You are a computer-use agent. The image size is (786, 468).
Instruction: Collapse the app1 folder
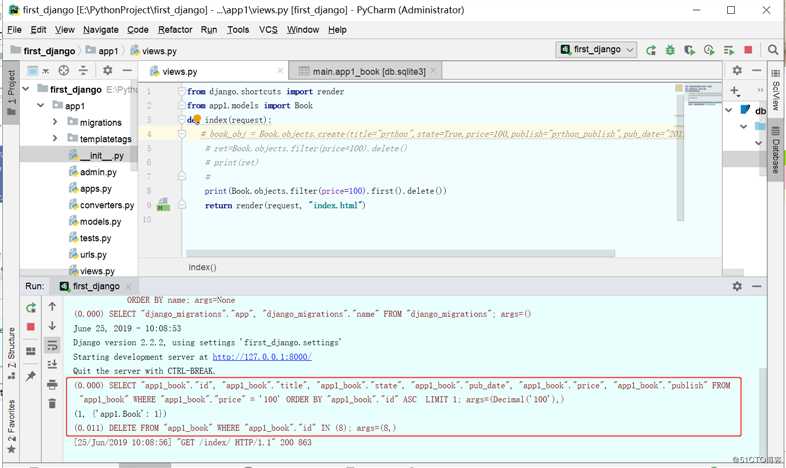point(41,106)
